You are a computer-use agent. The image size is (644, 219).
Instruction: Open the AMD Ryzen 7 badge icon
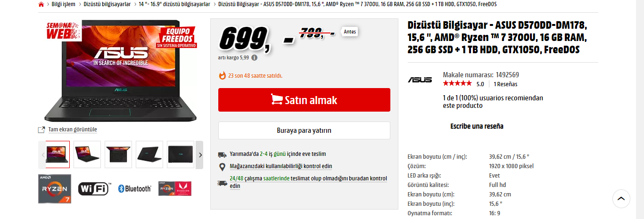(x=55, y=188)
